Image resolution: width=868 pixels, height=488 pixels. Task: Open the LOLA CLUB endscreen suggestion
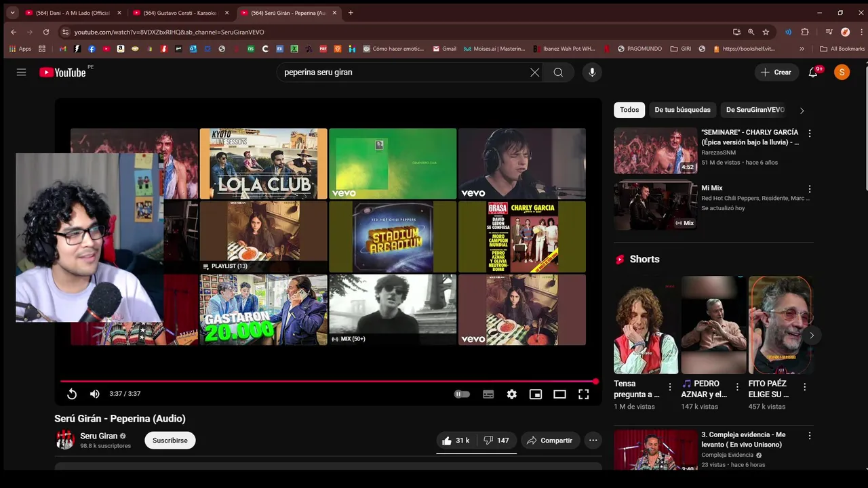(x=263, y=163)
